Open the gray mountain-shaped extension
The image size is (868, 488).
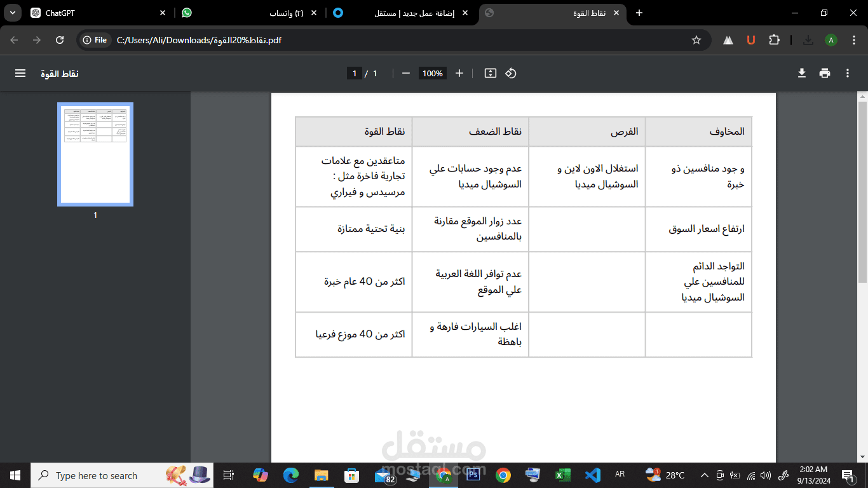pyautogui.click(x=728, y=40)
